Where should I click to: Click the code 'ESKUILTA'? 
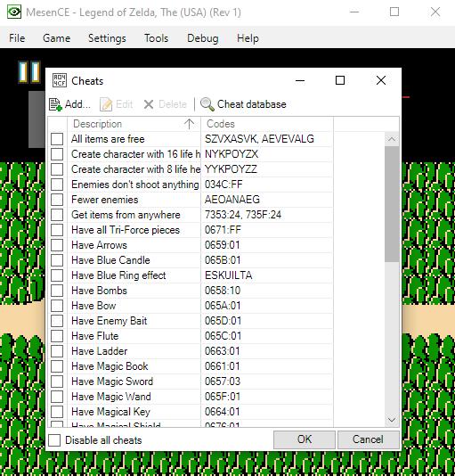point(229,275)
